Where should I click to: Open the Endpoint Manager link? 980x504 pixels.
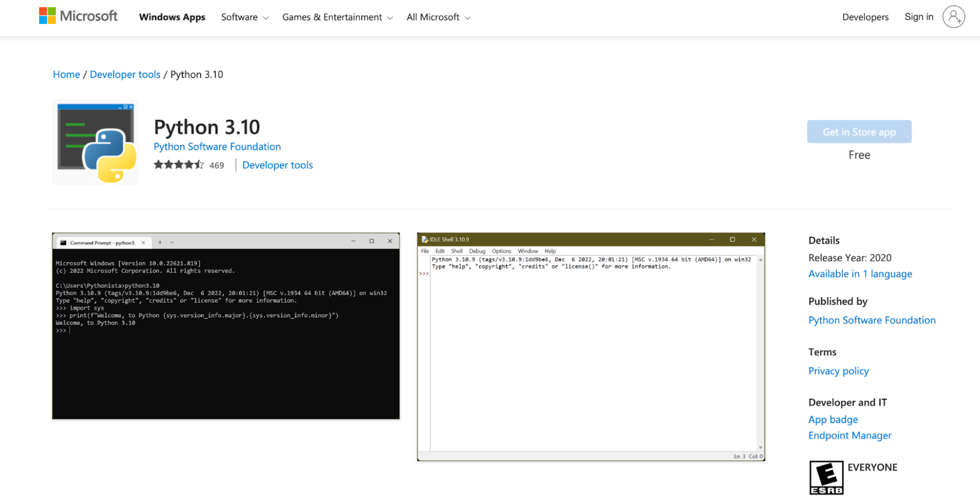click(x=850, y=435)
